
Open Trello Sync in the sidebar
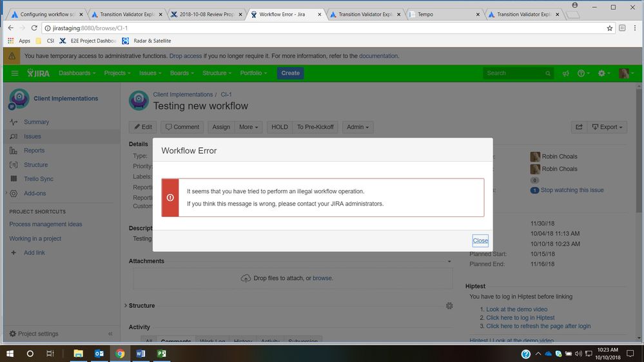pyautogui.click(x=39, y=179)
